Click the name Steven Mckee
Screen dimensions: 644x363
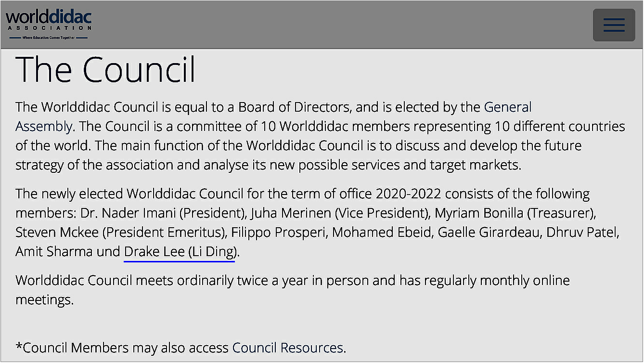(x=57, y=233)
